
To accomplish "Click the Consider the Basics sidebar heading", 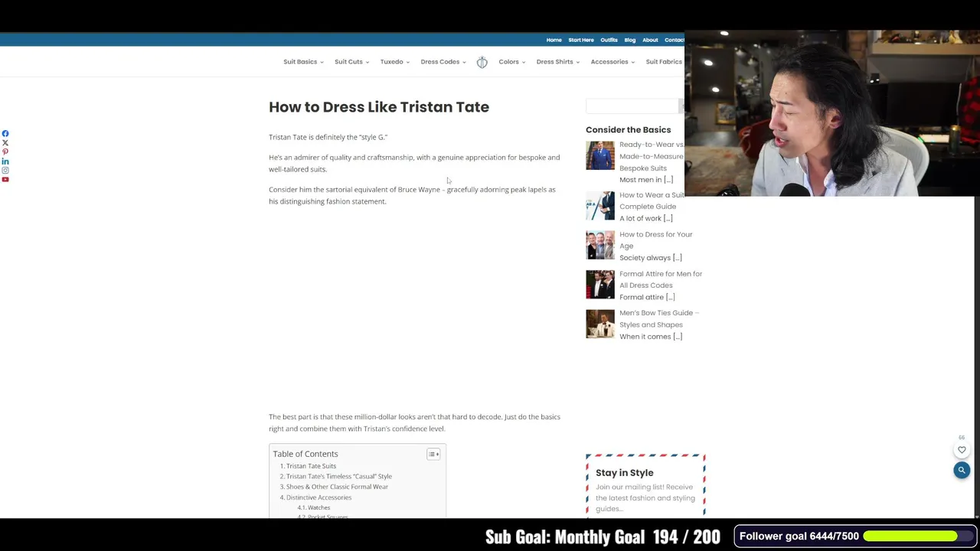I will [x=628, y=130].
